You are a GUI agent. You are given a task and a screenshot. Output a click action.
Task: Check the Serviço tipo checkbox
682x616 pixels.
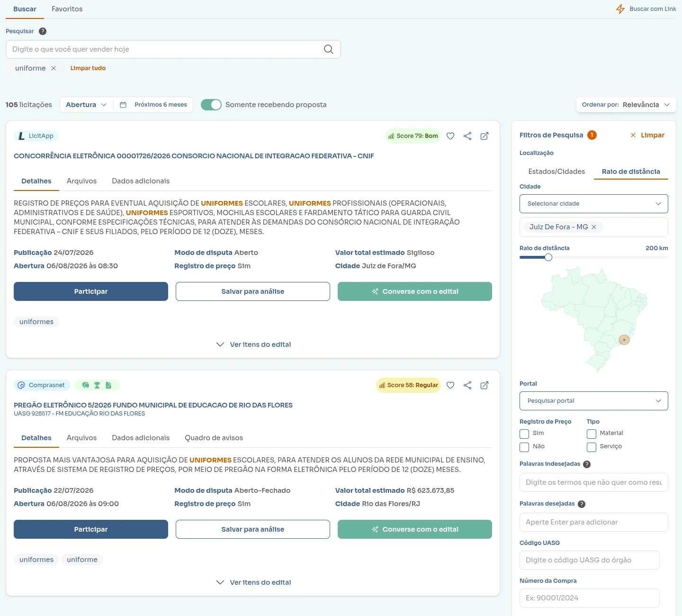[592, 447]
